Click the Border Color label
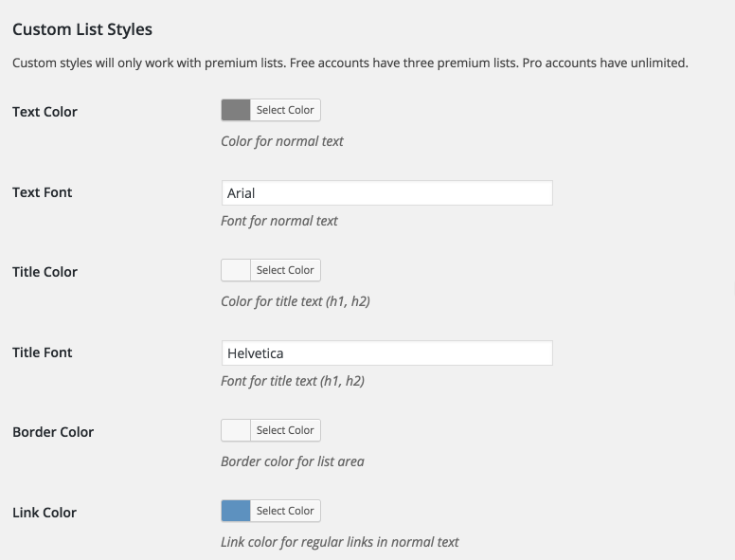The image size is (735, 560). tap(53, 432)
